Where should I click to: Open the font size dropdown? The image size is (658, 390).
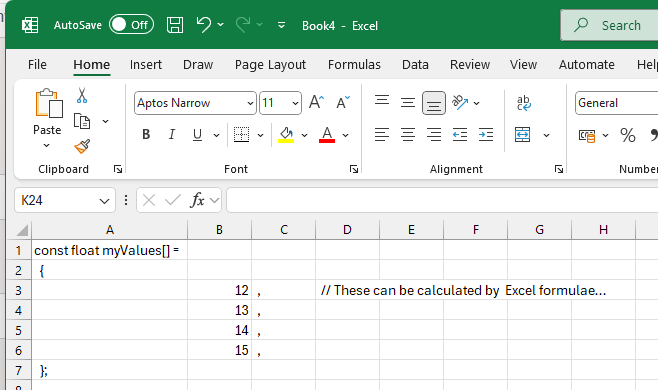pos(295,103)
